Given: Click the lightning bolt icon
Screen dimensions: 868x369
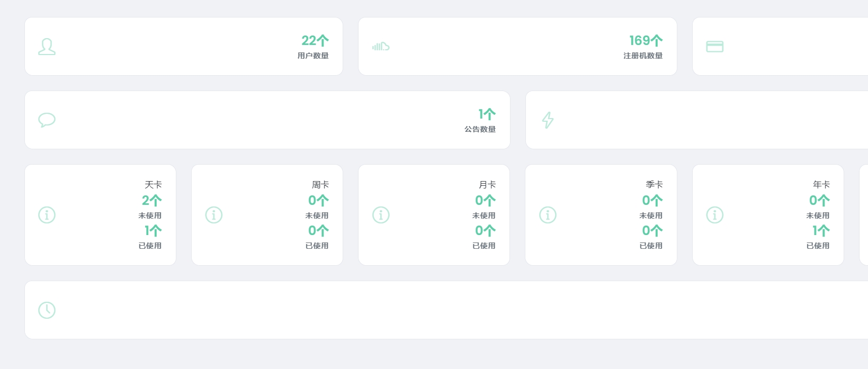Looking at the screenshot, I should [x=548, y=120].
